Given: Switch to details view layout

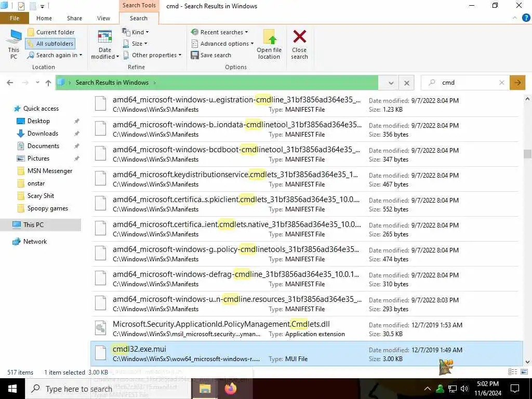Looking at the screenshot, I should 513,372.
